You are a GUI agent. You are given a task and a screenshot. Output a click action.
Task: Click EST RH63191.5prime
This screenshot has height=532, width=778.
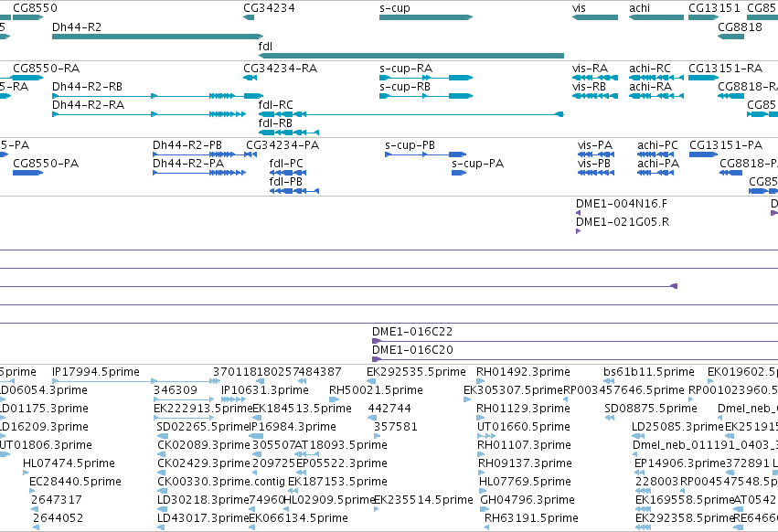531,518
